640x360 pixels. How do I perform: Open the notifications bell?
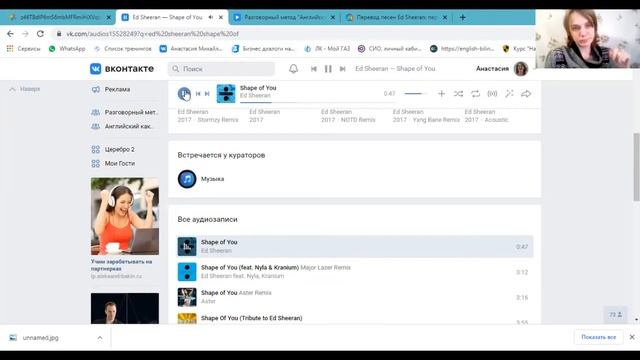pyautogui.click(x=293, y=69)
